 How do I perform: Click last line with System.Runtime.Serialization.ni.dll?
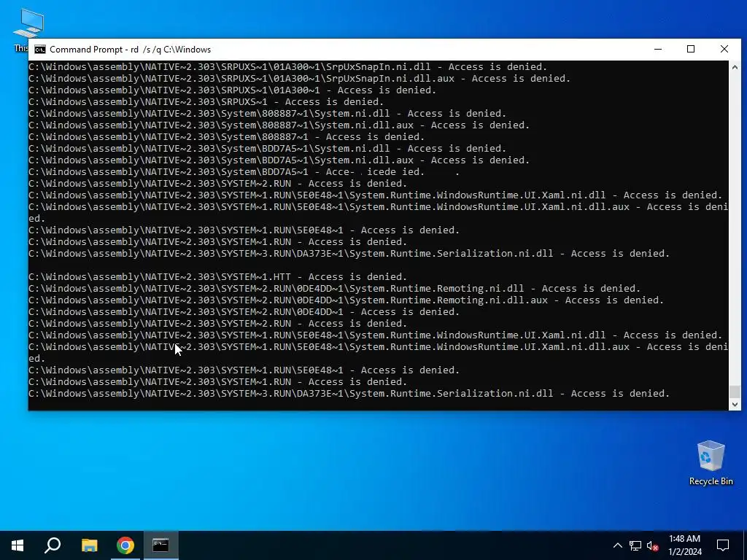(x=349, y=393)
